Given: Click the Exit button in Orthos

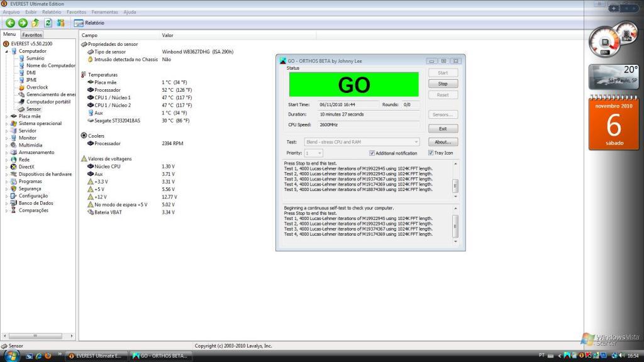Looking at the screenshot, I should pos(443,129).
